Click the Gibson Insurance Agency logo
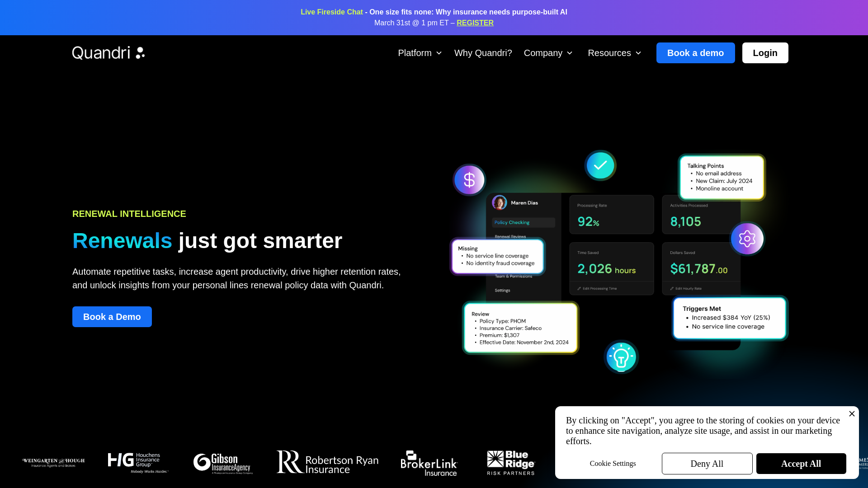 (223, 464)
